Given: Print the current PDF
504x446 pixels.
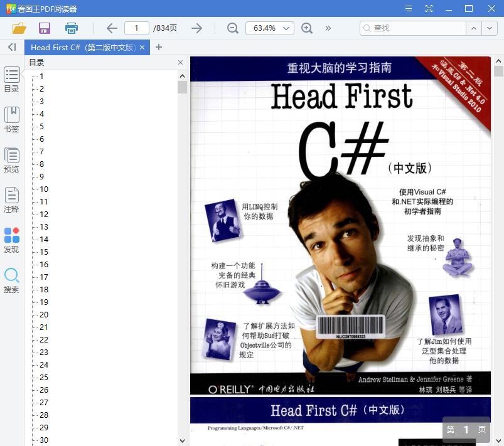Looking at the screenshot, I should pyautogui.click(x=71, y=28).
